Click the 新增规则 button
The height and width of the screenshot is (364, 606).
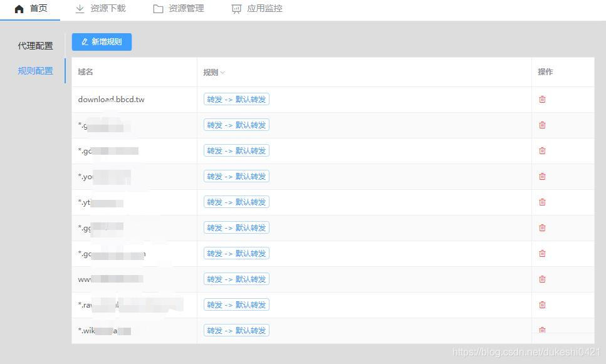point(102,42)
